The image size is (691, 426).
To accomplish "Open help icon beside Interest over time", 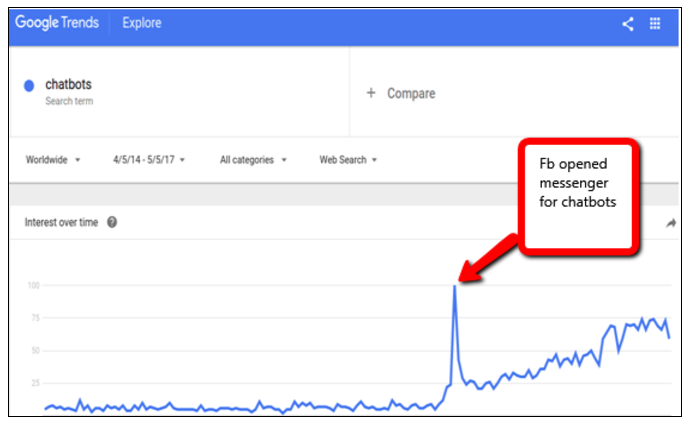I will [112, 222].
